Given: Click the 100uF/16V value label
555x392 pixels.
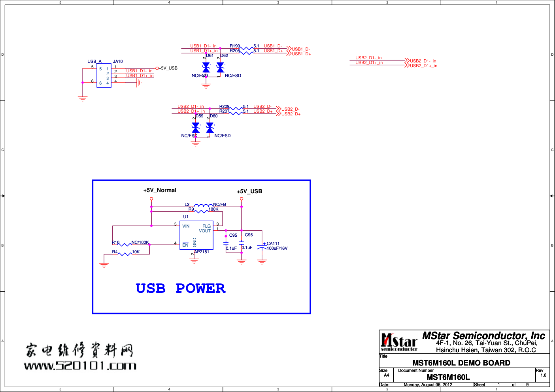Looking at the screenshot, I should (x=277, y=249).
